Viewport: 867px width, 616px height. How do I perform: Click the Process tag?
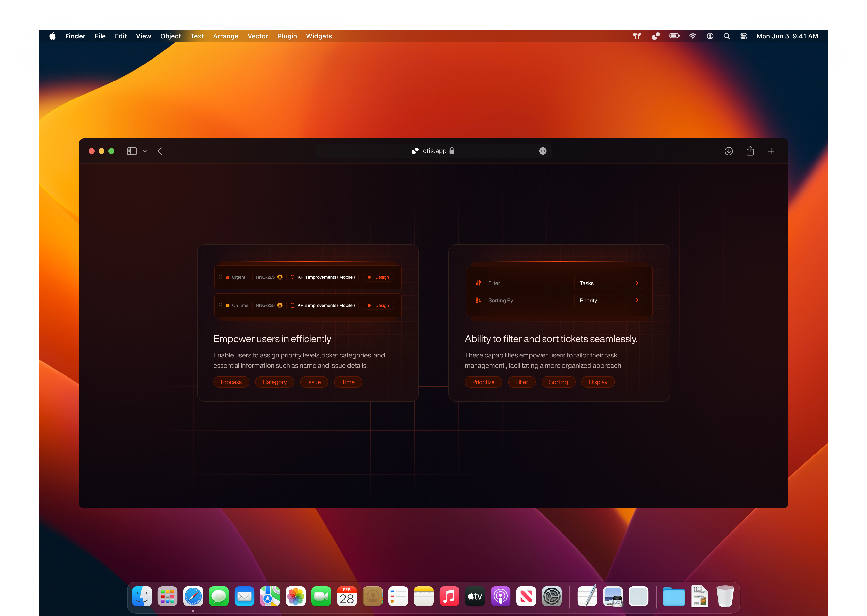click(x=231, y=382)
